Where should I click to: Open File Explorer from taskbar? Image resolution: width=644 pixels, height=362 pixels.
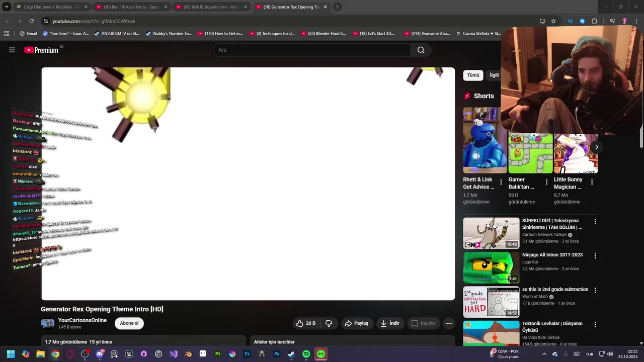40,354
